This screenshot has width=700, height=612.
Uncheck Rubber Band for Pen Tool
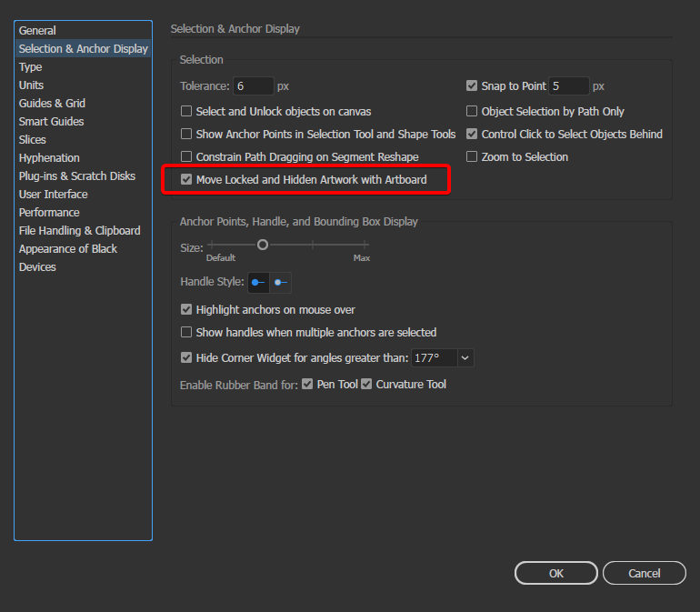(x=307, y=384)
